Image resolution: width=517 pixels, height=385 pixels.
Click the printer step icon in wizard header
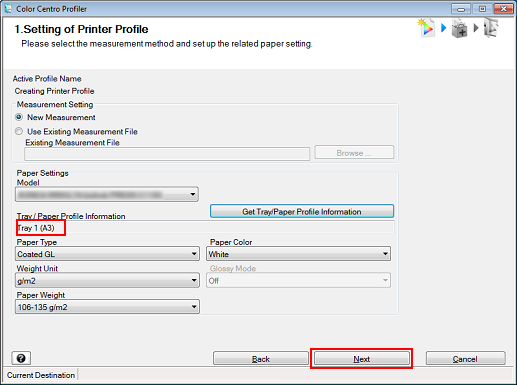pos(459,28)
